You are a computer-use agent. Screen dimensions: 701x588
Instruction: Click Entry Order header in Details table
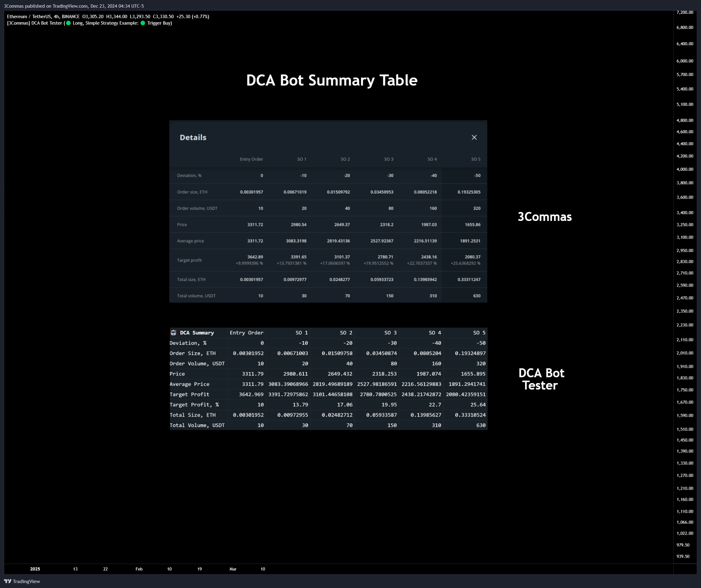click(251, 159)
